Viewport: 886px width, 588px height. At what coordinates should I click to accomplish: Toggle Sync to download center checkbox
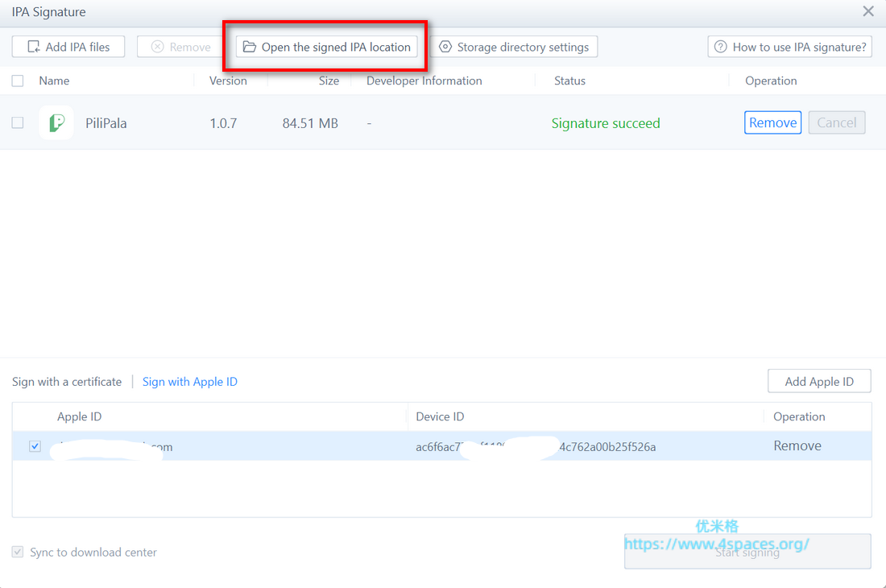18,553
